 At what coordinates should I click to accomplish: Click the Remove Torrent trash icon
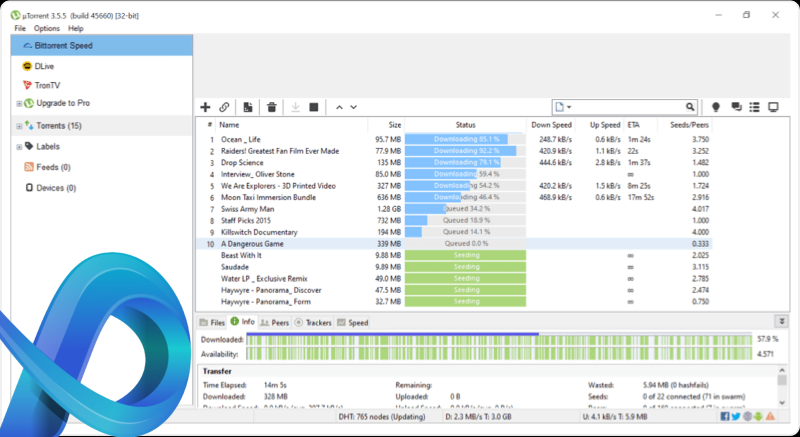tap(272, 107)
